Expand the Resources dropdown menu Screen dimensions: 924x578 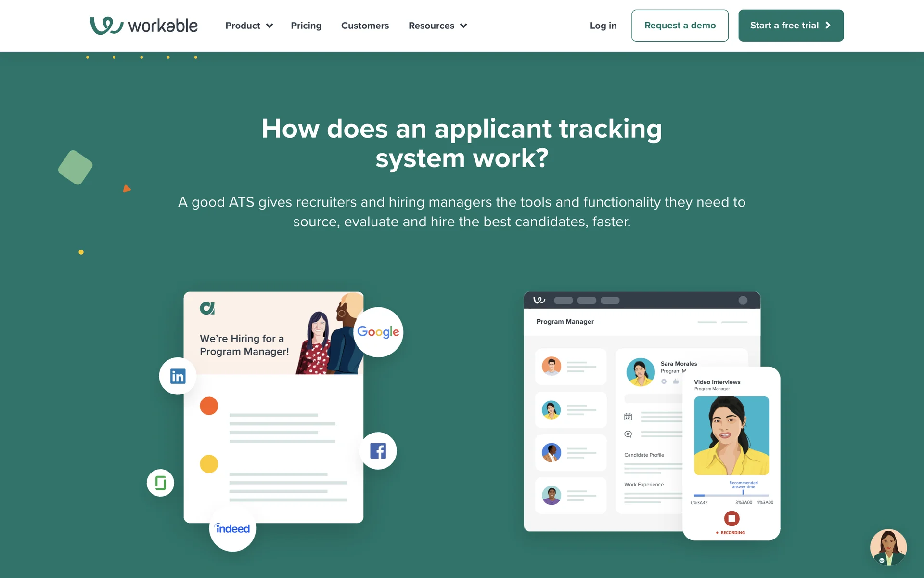[x=437, y=26]
